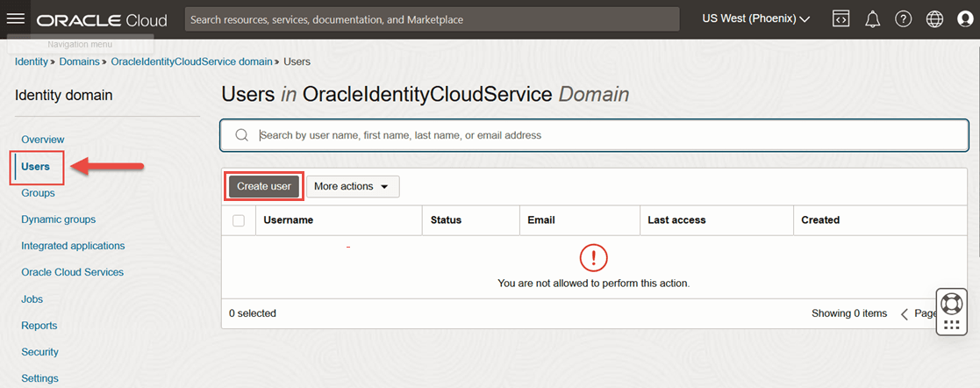Select Users in the Identity domain menu
This screenshot has height=388, width=980.
point(35,167)
